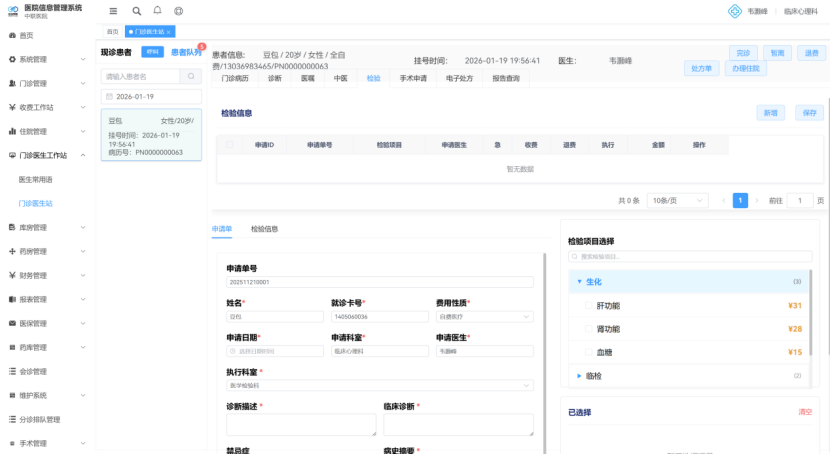Click the 首页 home icon in sidebar
Screen dimensions: 830x455
[12, 35]
